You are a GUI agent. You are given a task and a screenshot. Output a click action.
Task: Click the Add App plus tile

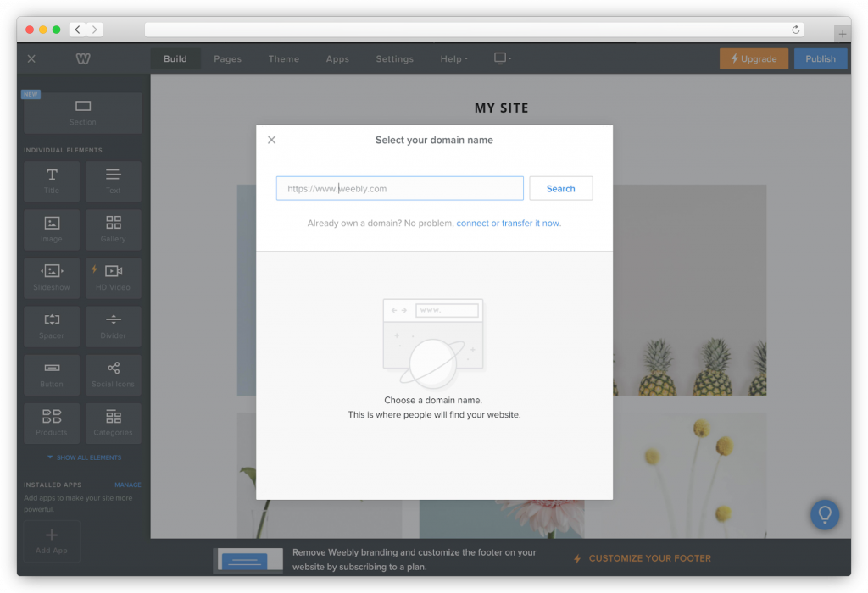[x=52, y=541]
